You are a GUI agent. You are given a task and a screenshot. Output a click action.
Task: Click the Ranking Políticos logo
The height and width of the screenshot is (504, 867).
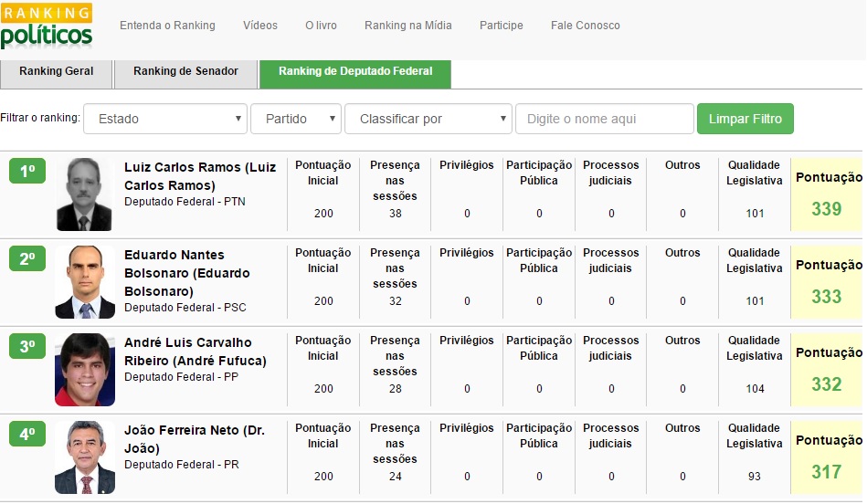(47, 26)
